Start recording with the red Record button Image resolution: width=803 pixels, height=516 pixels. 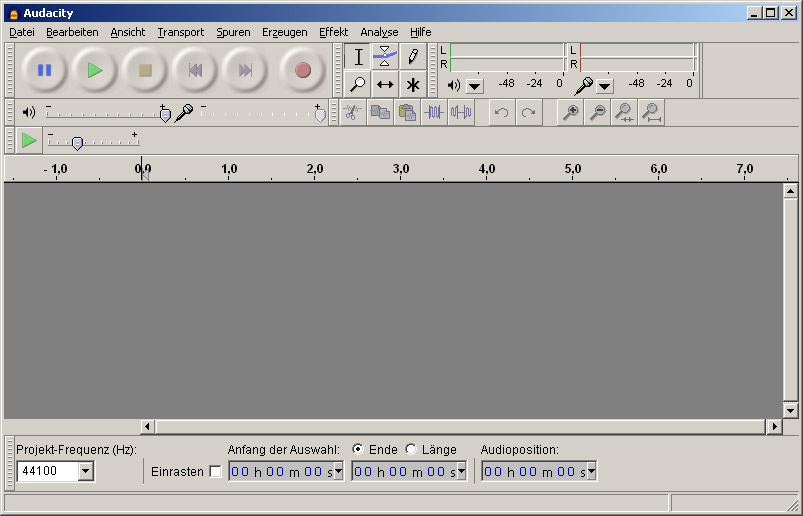(x=303, y=70)
